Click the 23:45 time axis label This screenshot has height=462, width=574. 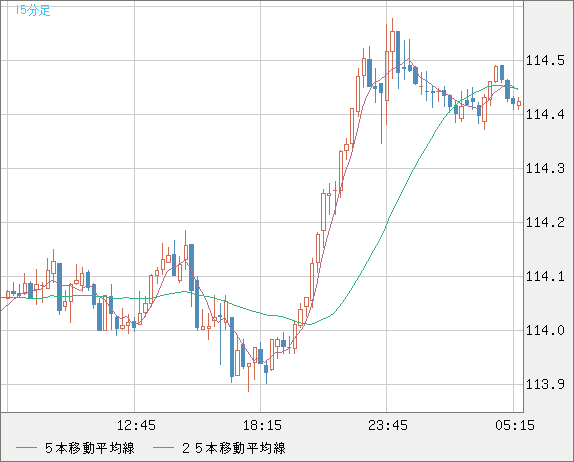pos(388,425)
